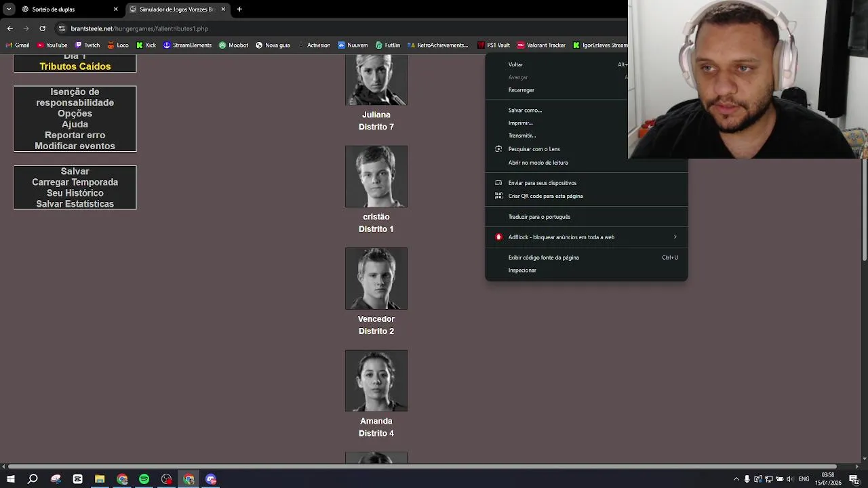Open the volume control in system tray
868x488 pixels.
(790, 479)
